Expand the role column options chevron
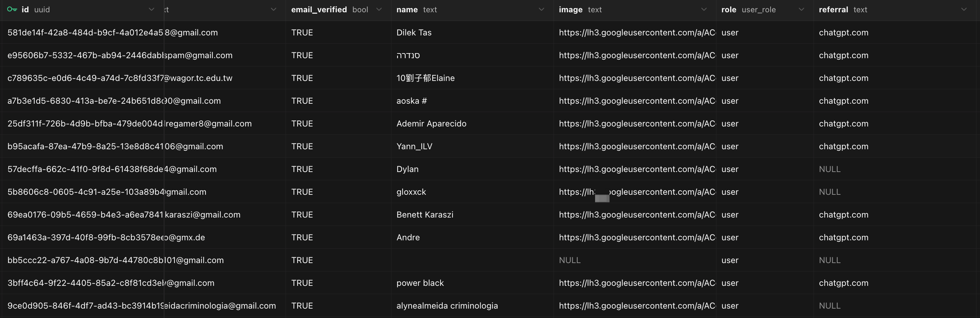Screen dimensions: 980x318 [801, 9]
